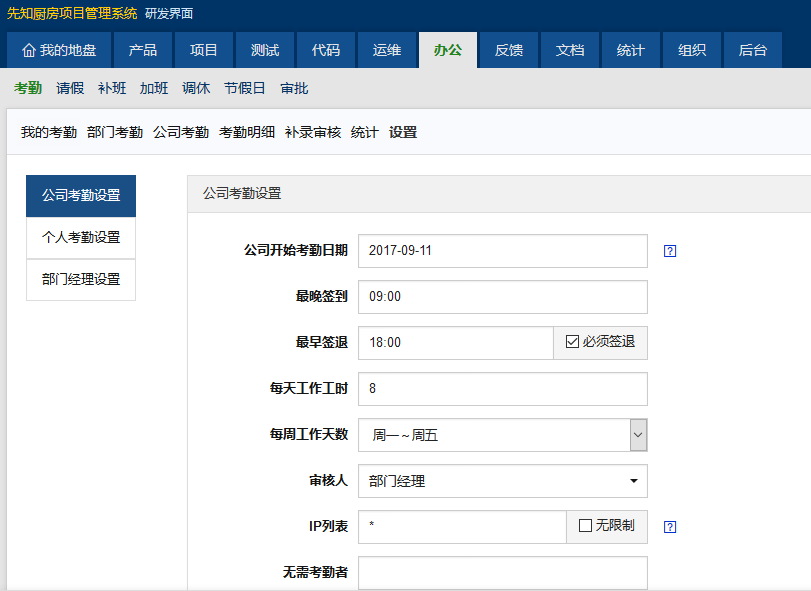Open the 审核人 dropdown list

(502, 481)
